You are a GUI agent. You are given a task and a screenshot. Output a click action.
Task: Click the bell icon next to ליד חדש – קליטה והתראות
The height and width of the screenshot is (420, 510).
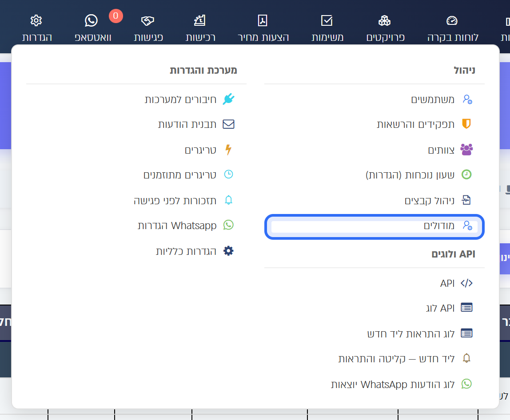pyautogui.click(x=466, y=358)
